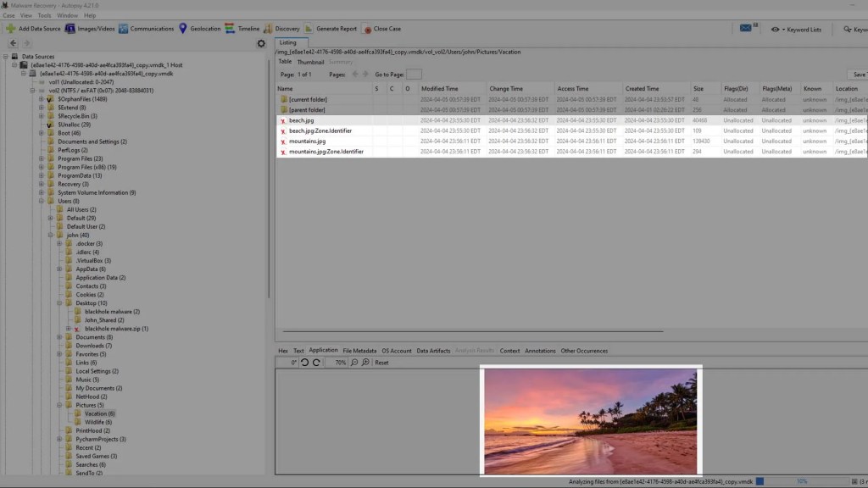
Task: Click the Add Data Source icon
Action: [10, 29]
